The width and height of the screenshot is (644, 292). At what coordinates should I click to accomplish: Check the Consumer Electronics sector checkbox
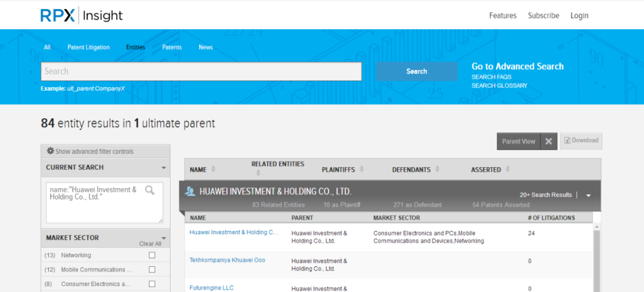pyautogui.click(x=152, y=284)
